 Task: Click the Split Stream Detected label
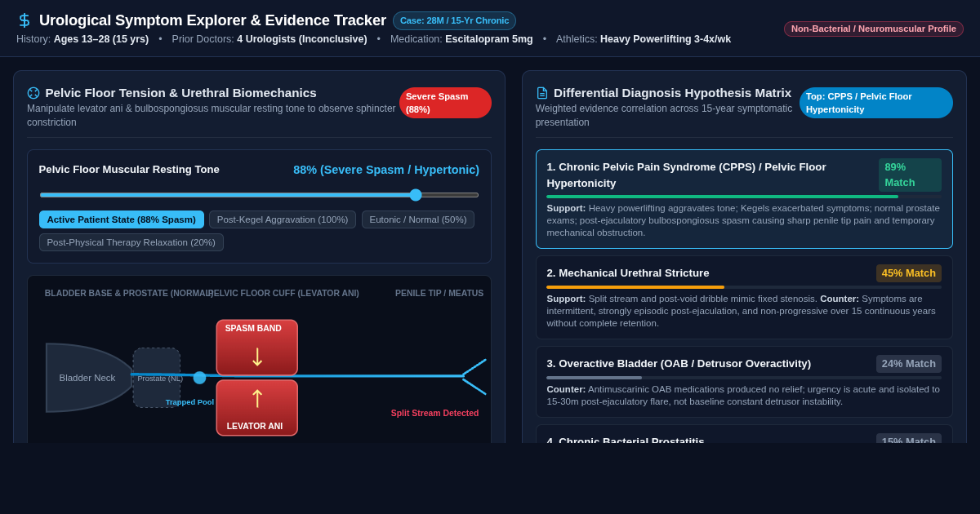click(434, 413)
